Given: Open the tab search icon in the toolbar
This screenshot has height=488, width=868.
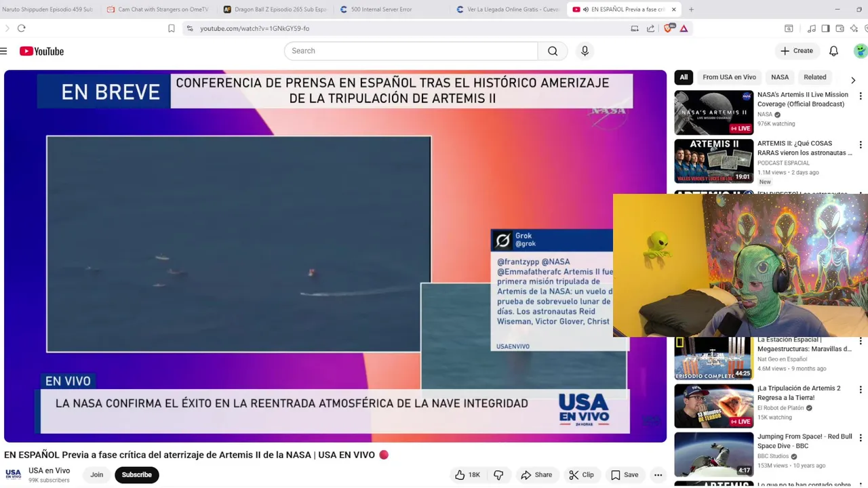Looking at the screenshot, I should point(789,28).
